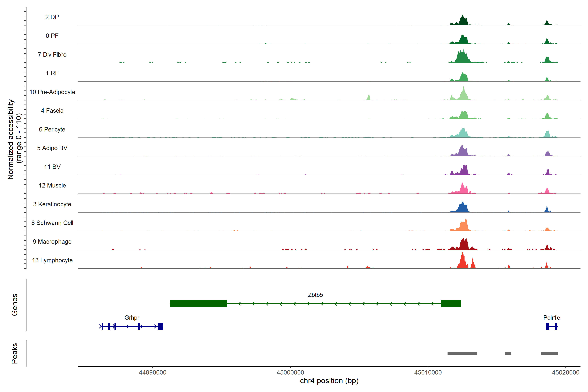
Task: Click the Zbtb5 gene label
Action: [x=315, y=295]
